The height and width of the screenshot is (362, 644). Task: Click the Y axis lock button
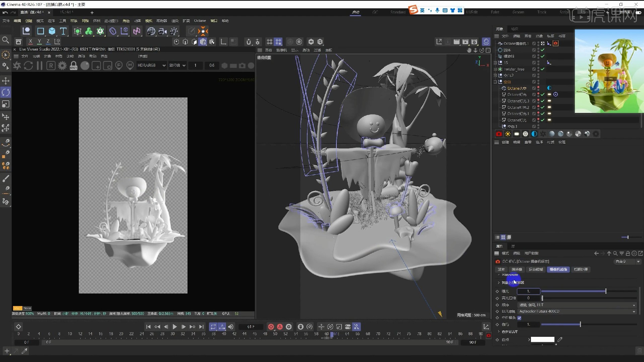(x=39, y=41)
